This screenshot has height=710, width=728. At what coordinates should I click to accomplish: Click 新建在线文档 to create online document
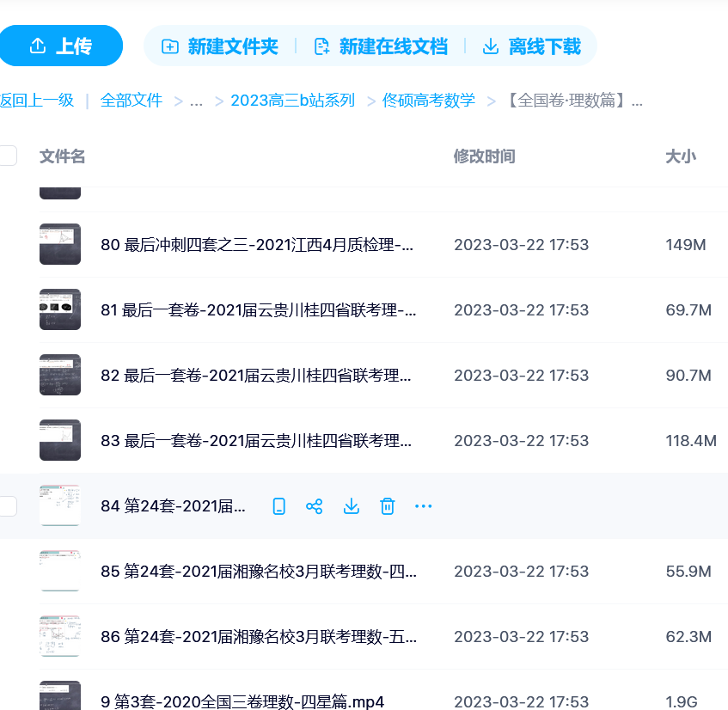(381, 46)
